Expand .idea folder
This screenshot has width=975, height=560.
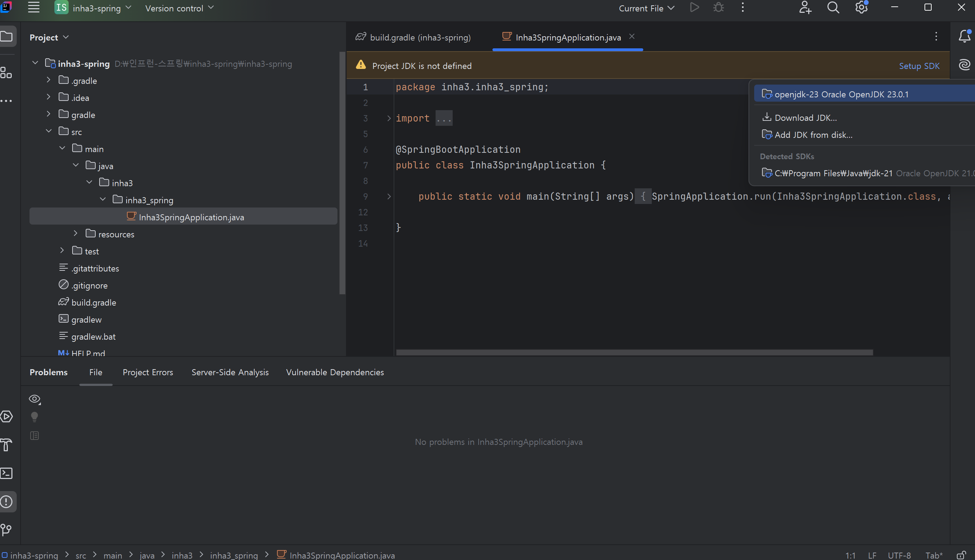click(48, 97)
